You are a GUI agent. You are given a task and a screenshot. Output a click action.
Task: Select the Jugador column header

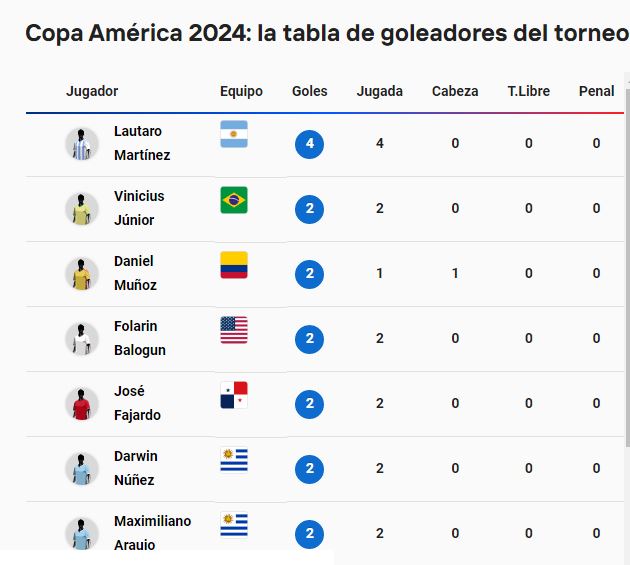92,91
